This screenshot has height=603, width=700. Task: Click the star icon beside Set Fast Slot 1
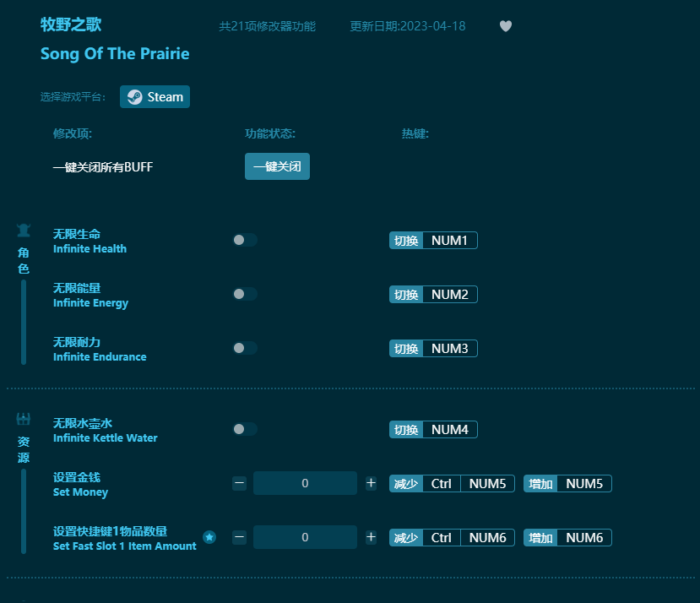click(209, 536)
